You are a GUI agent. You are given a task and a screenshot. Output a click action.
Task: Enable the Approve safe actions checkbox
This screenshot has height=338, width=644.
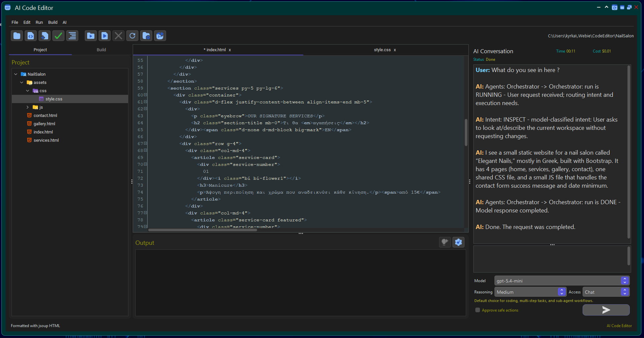point(478,310)
